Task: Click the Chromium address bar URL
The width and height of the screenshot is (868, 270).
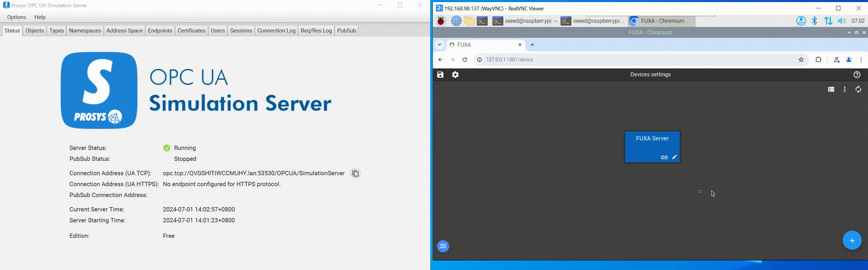Action: coord(509,60)
